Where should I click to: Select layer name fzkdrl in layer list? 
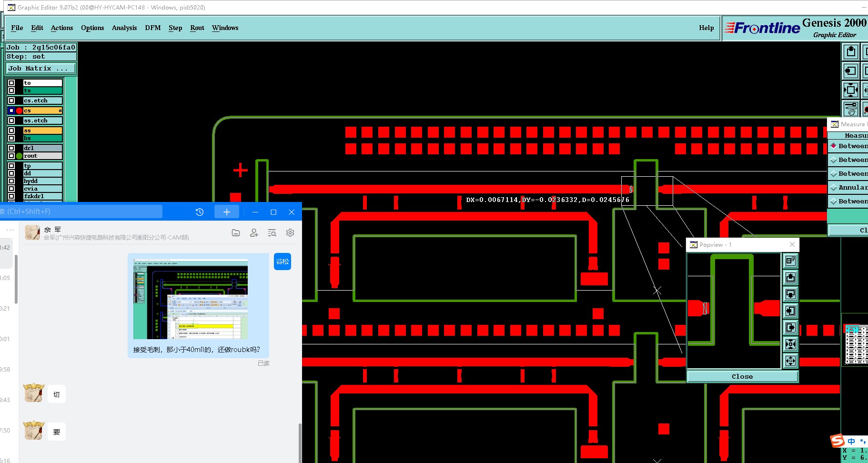[42, 196]
